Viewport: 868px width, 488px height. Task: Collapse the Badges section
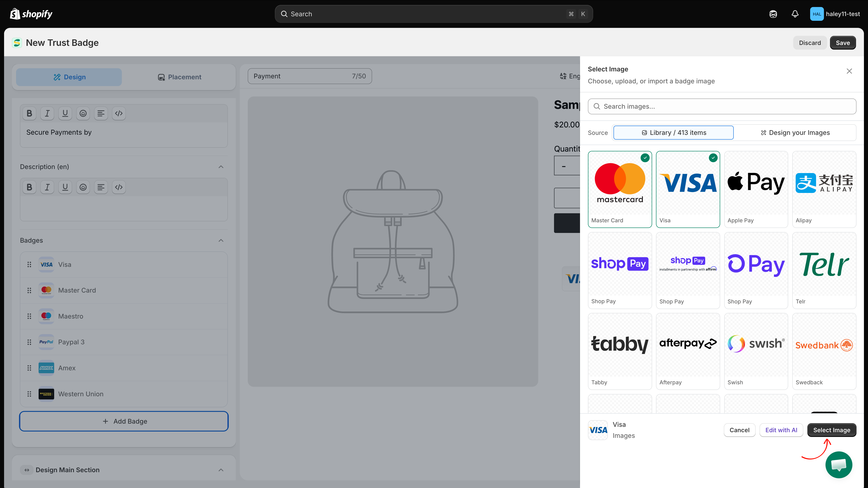(x=221, y=240)
